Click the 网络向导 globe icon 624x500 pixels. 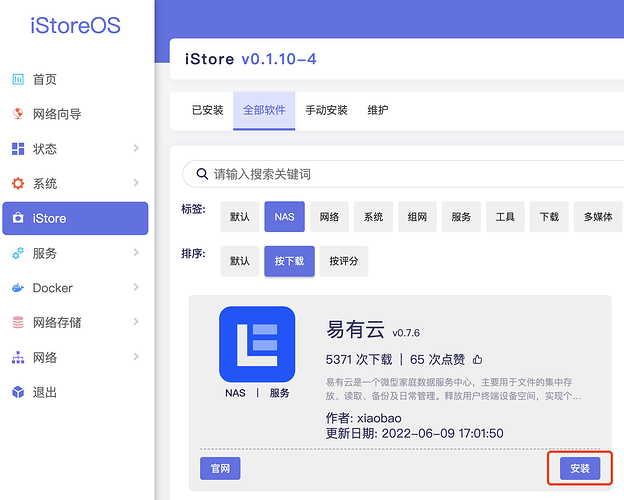coord(18,114)
